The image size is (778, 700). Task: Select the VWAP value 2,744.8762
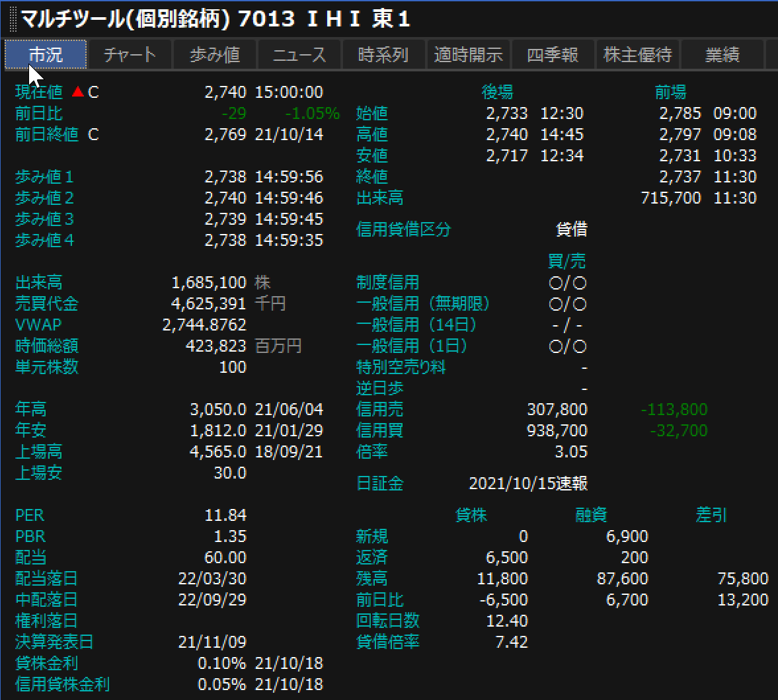[204, 325]
